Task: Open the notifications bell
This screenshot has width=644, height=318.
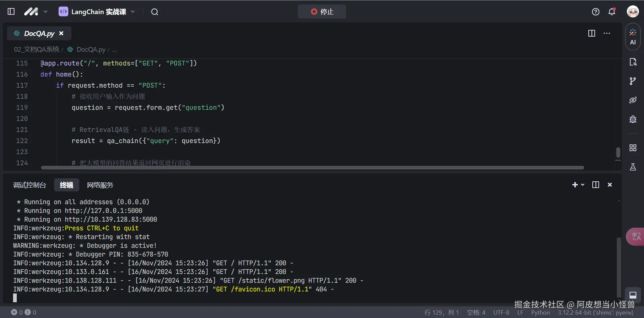Action: pos(612,12)
